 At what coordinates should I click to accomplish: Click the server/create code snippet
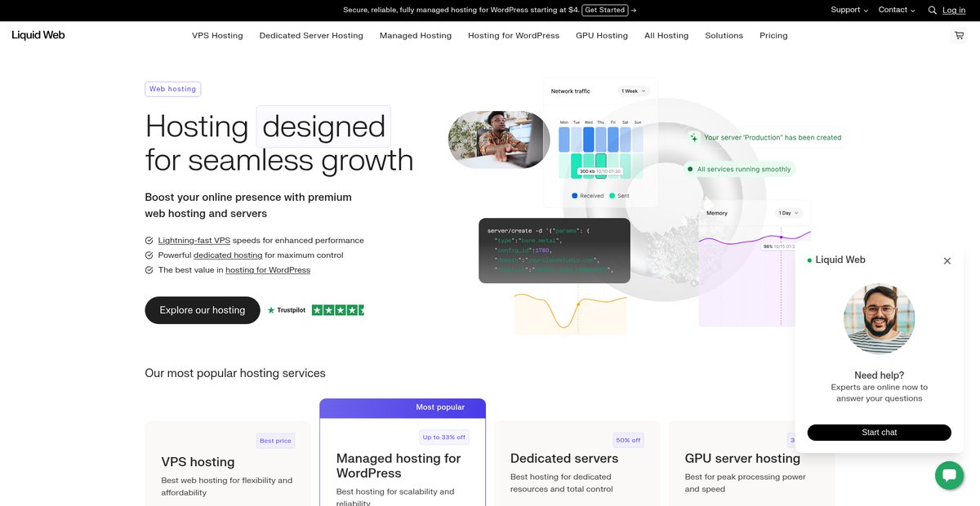(x=555, y=251)
